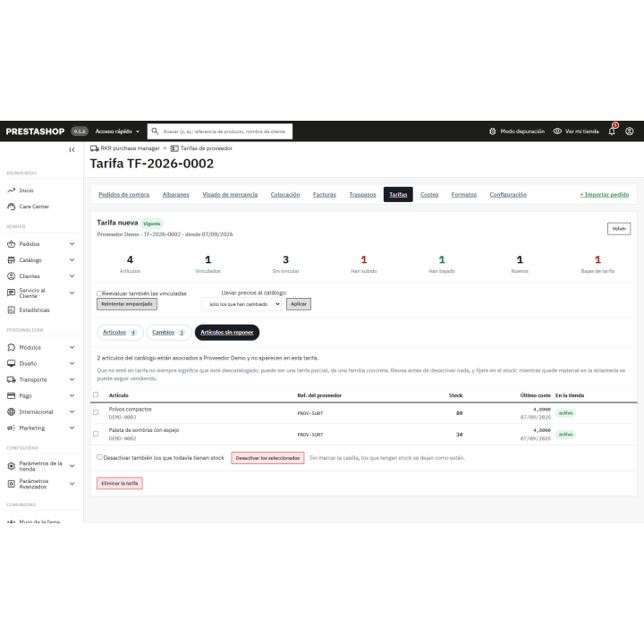Click the RKR purchase manager breadcrumb truck icon
Screen dimensions: 644x644
pyautogui.click(x=95, y=148)
